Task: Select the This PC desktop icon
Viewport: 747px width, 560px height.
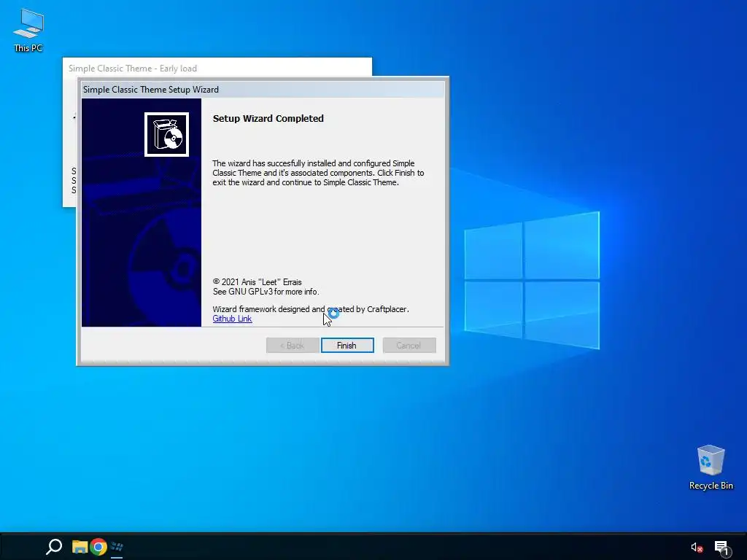Action: (x=28, y=31)
